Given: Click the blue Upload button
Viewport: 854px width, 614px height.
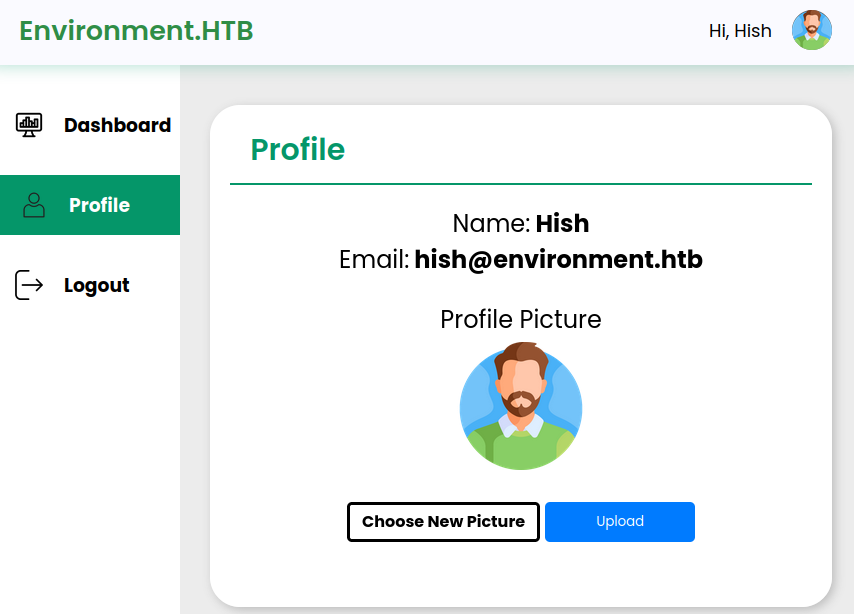Looking at the screenshot, I should tap(619, 522).
